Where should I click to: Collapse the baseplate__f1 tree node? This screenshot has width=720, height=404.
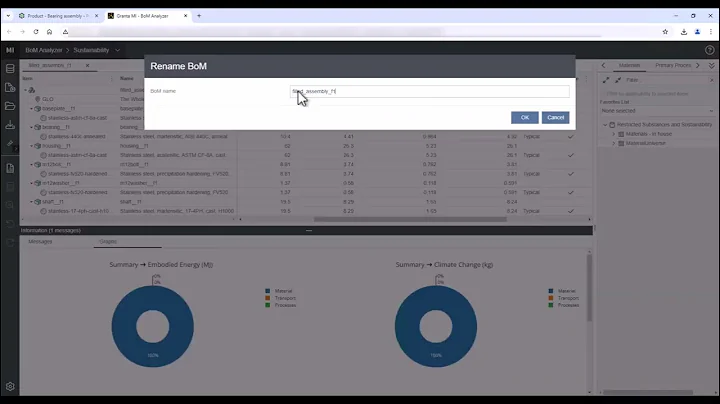(x=32, y=109)
